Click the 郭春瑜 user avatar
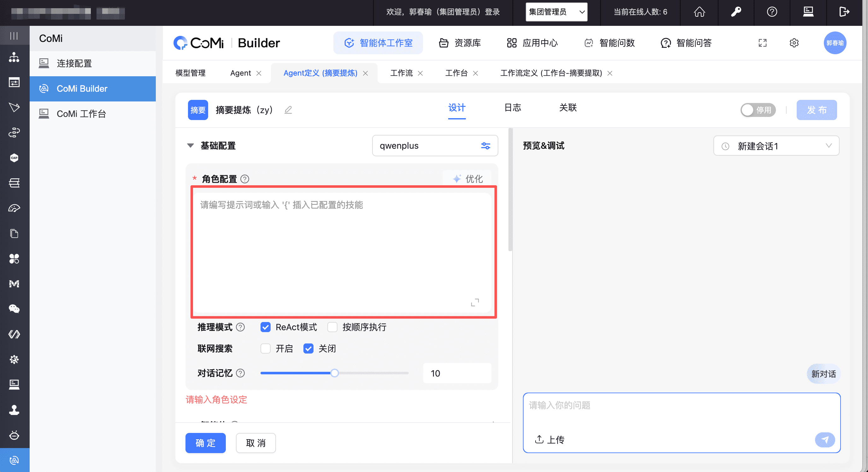The image size is (868, 472). coord(835,43)
